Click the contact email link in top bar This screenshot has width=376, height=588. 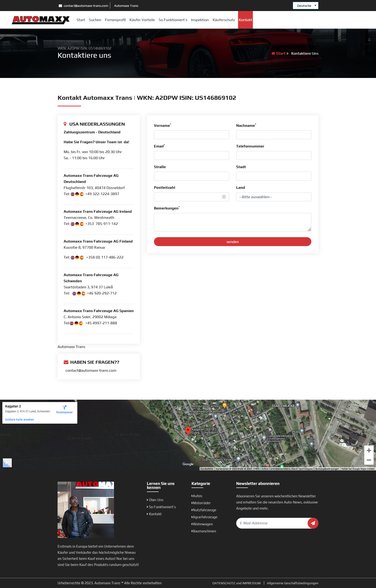click(x=86, y=6)
